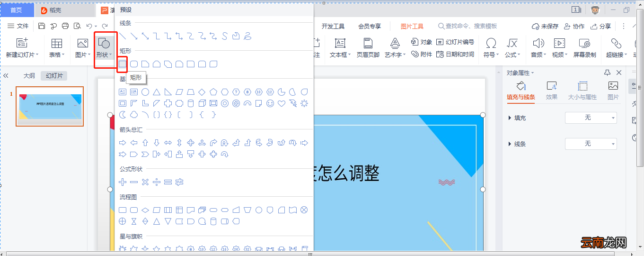This screenshot has width=644, height=256.
Task: Click the Undo arrow
Action: click(89, 26)
